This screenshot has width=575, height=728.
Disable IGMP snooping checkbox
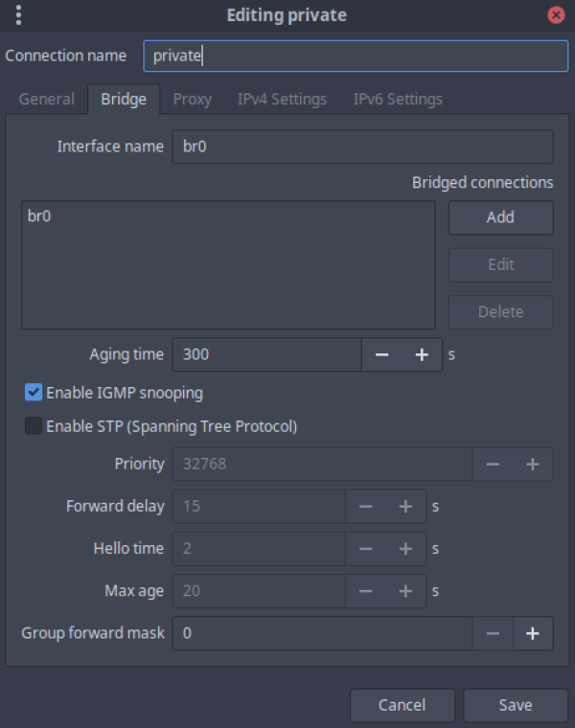(34, 393)
